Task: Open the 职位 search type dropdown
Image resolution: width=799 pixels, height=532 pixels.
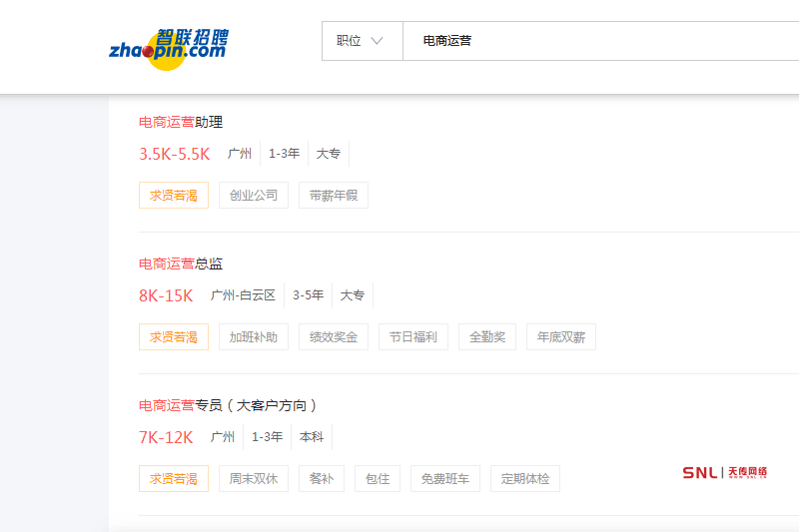Action: [361, 41]
